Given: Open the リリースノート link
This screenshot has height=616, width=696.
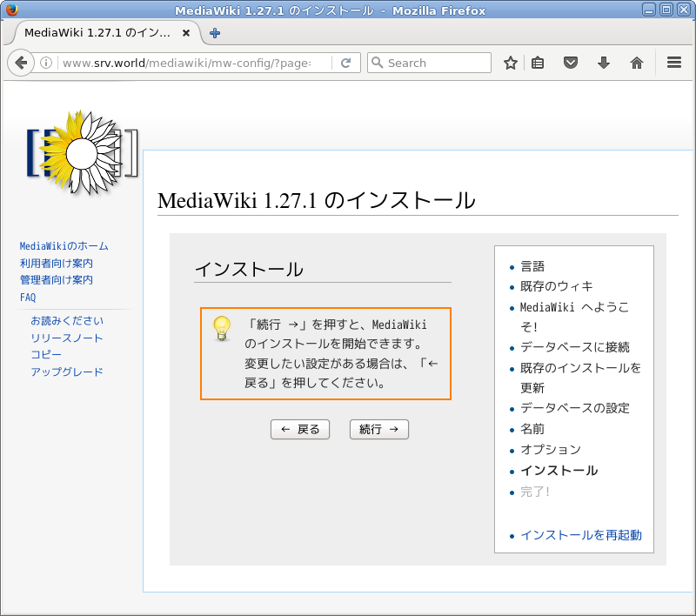Looking at the screenshot, I should (x=67, y=338).
